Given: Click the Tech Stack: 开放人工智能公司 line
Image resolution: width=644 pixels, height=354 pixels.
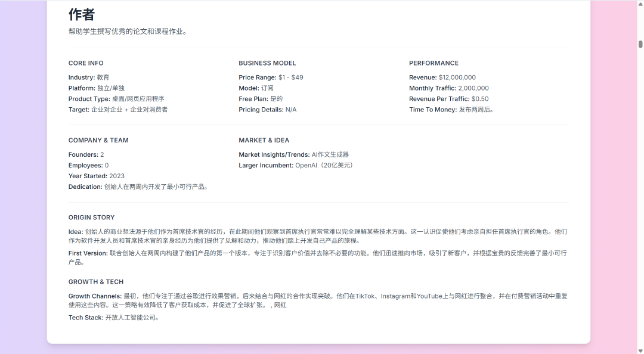Looking at the screenshot, I should (114, 318).
